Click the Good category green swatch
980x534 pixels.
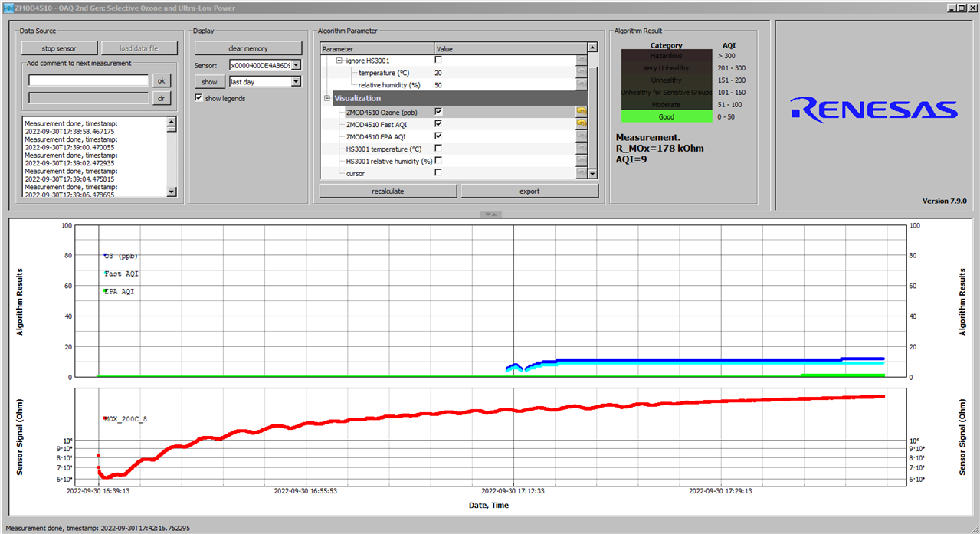click(666, 116)
